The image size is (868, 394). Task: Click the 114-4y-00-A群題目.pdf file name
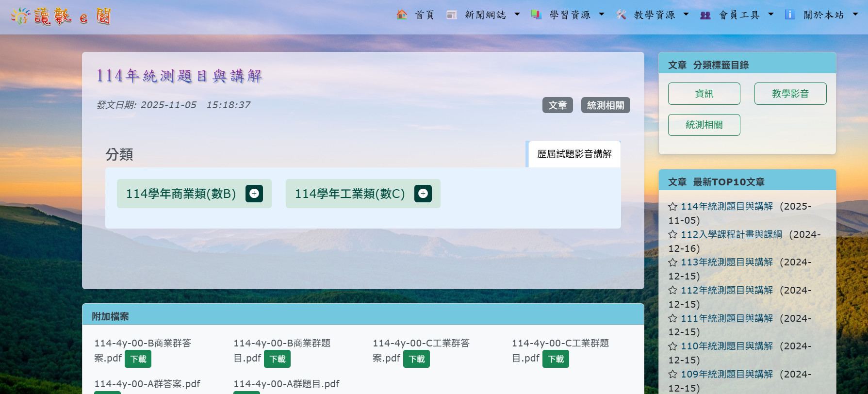click(x=286, y=384)
